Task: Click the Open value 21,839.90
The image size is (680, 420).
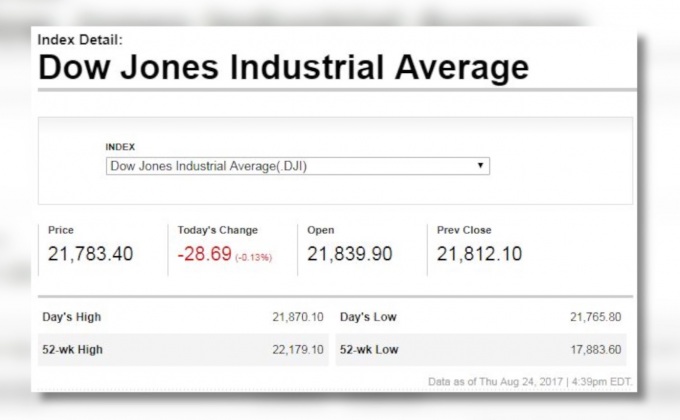Action: (349, 254)
